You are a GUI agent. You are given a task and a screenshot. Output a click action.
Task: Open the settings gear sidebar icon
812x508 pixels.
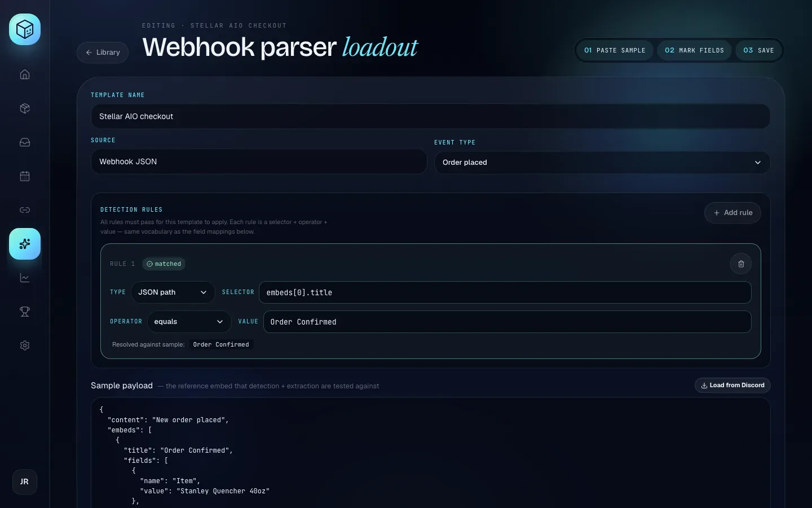(25, 345)
